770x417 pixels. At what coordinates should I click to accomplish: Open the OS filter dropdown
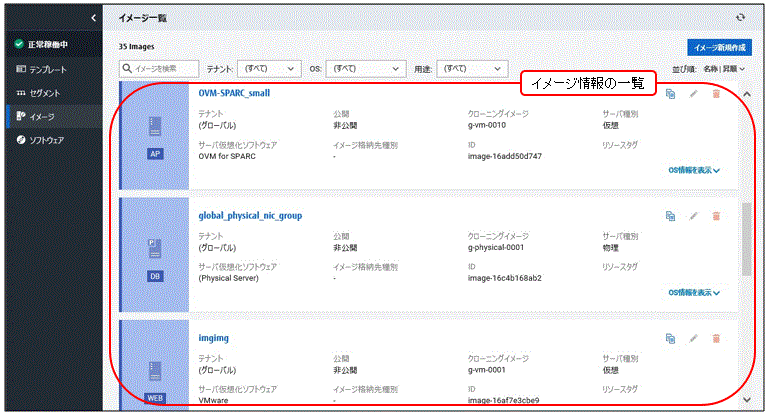[x=366, y=69]
